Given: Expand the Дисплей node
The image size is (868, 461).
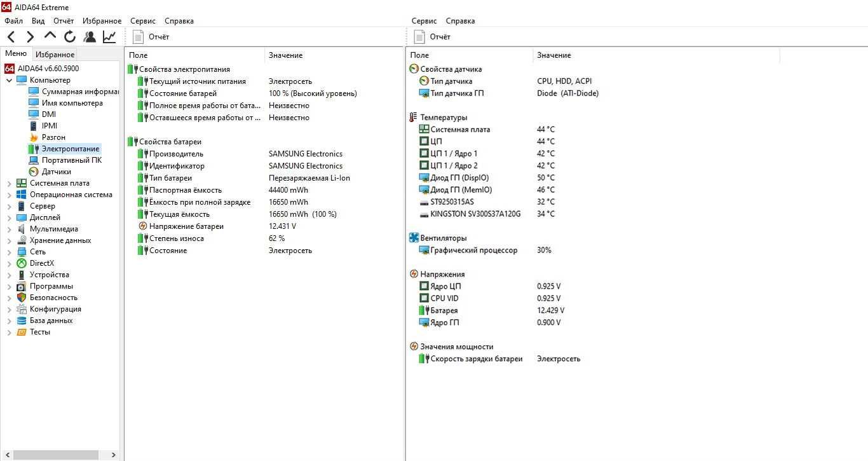Looking at the screenshot, I should click(x=9, y=217).
